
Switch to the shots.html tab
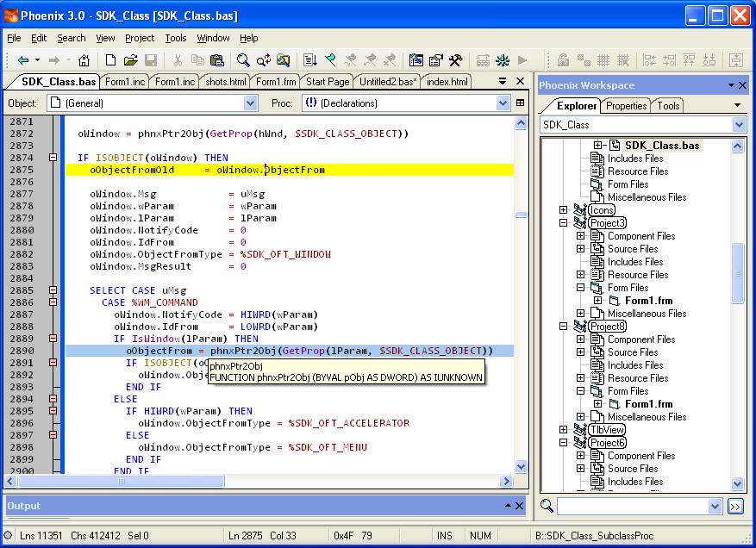point(226,82)
